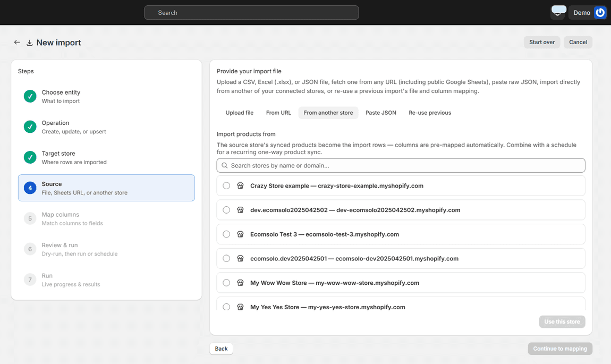Click the store icon for dev.ecomsolo2025042502
This screenshot has width=611, height=364.
pyautogui.click(x=241, y=210)
